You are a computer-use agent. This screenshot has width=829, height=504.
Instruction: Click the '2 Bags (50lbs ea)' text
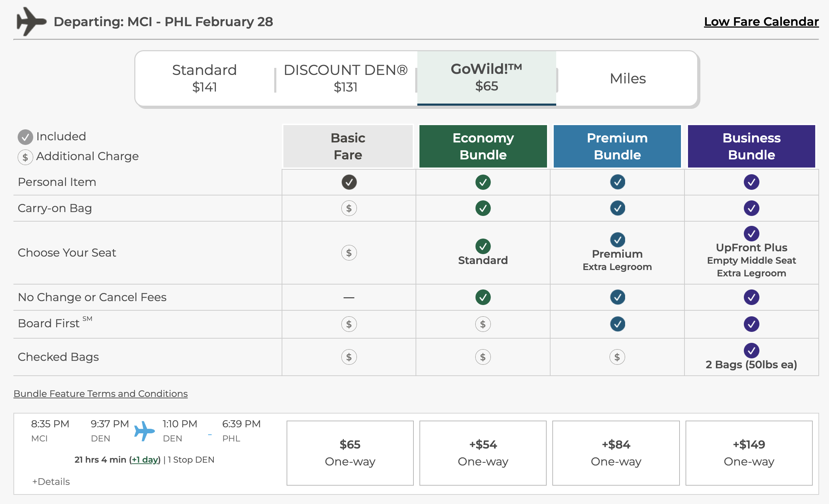tap(751, 365)
